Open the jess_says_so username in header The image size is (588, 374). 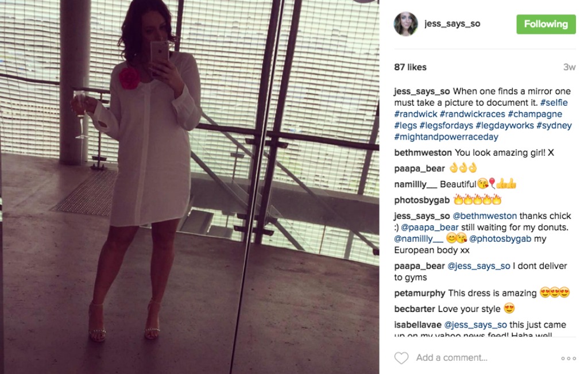point(452,24)
